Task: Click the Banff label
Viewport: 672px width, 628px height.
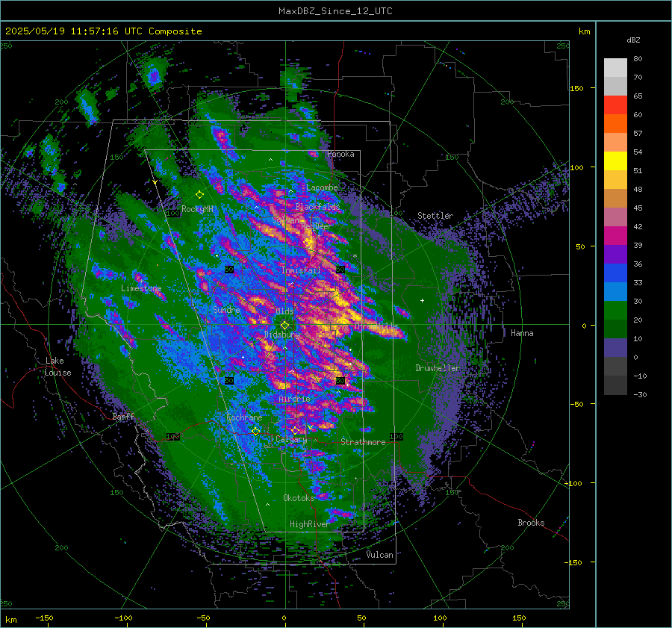Action: pos(123,416)
